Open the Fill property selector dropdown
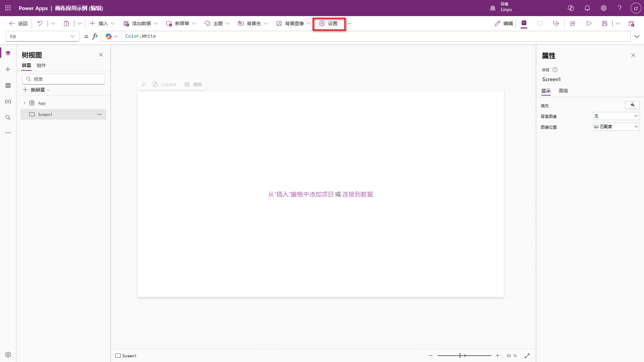The image size is (644, 362). click(43, 36)
